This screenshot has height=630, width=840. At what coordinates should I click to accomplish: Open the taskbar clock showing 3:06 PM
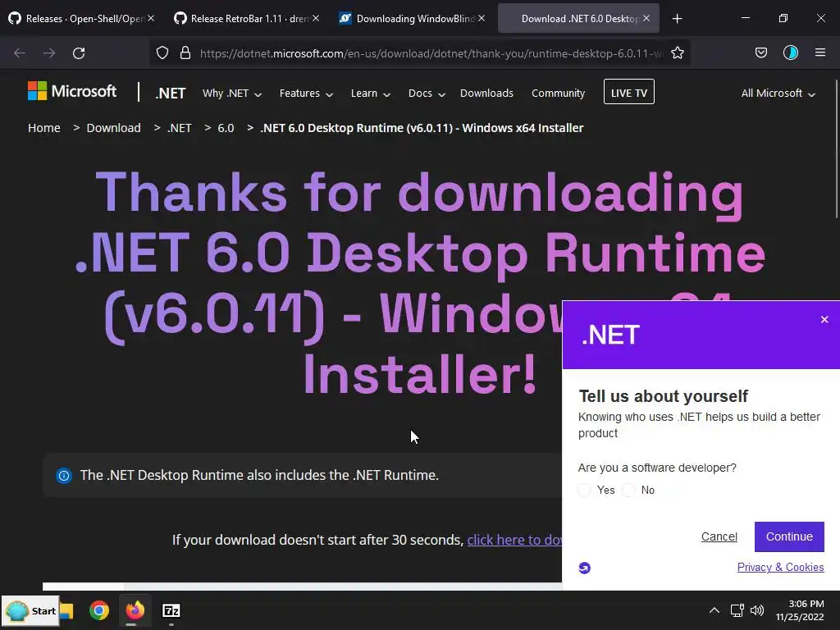(x=800, y=610)
